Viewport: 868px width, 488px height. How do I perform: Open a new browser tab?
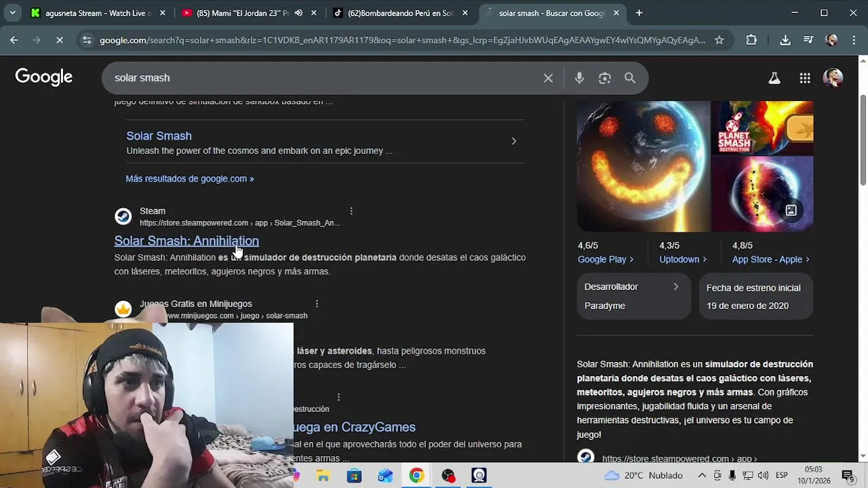click(x=639, y=13)
